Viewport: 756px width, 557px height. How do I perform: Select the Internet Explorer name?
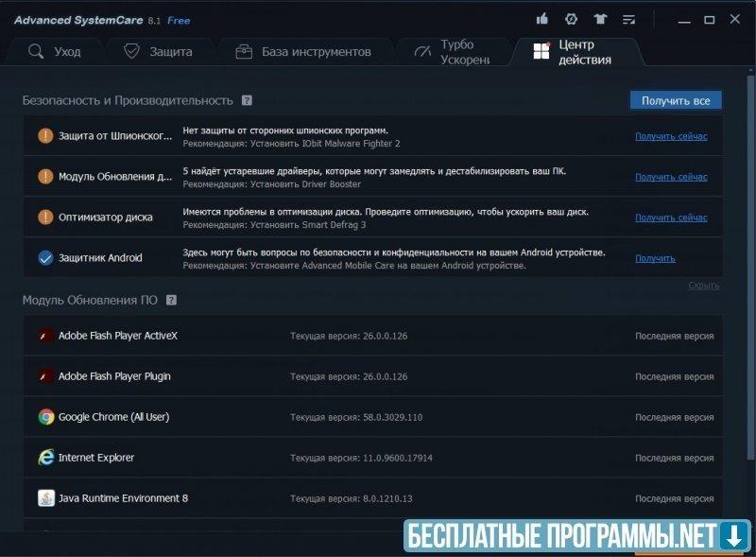pos(96,457)
